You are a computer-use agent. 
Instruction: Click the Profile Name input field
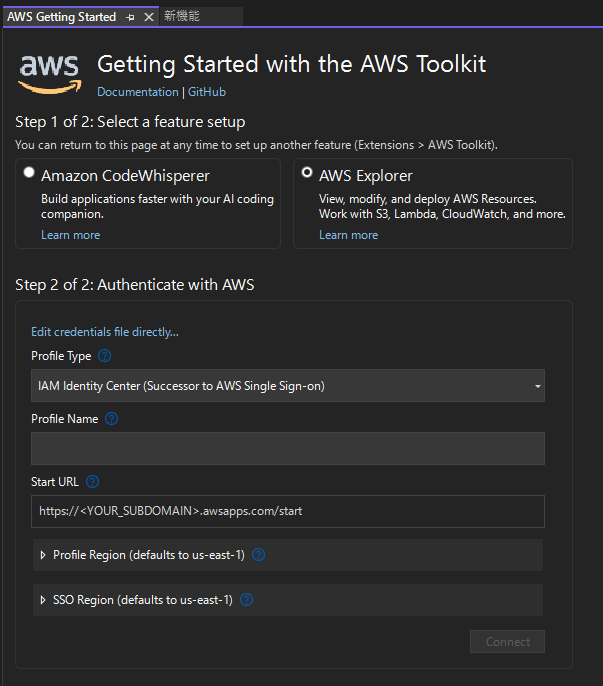pyautogui.click(x=287, y=449)
